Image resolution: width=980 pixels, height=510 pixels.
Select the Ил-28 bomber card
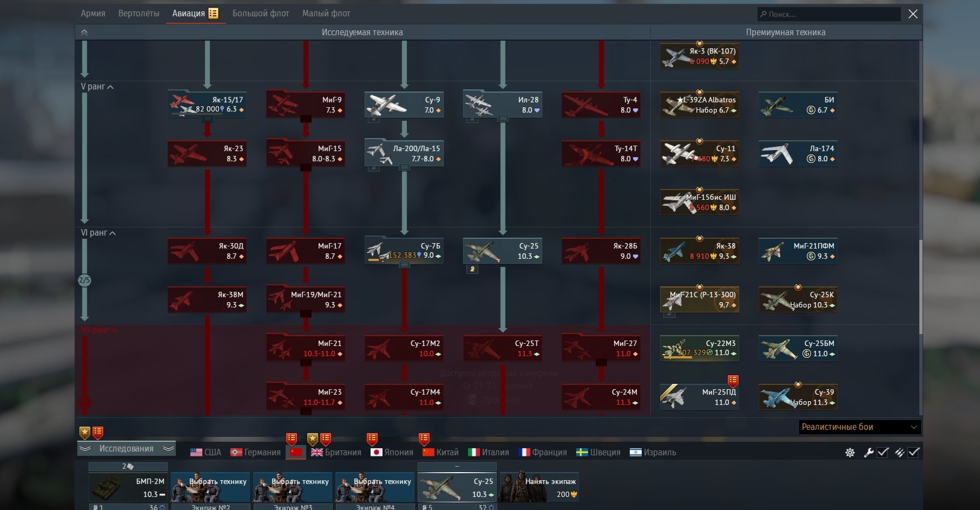tap(503, 104)
